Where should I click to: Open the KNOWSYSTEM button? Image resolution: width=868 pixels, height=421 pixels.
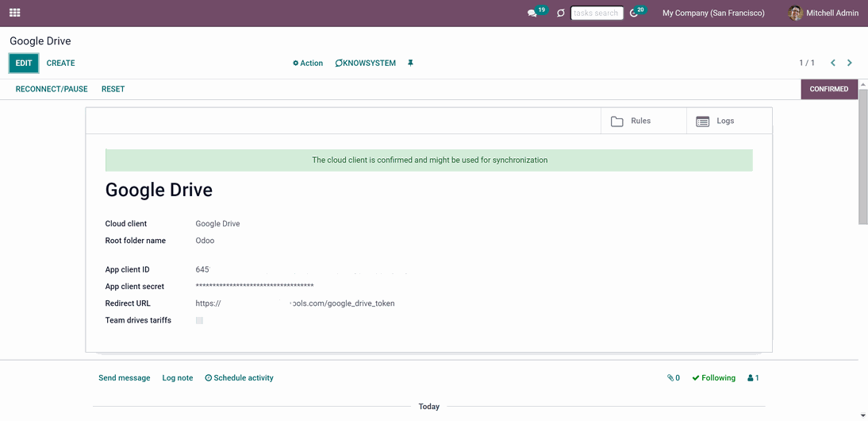pos(365,64)
